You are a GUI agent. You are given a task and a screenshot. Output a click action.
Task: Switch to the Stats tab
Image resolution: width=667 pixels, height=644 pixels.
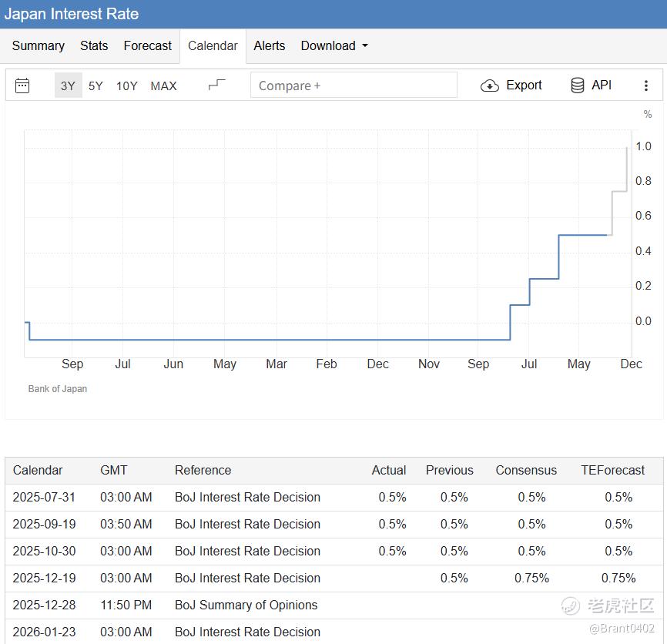[94, 45]
